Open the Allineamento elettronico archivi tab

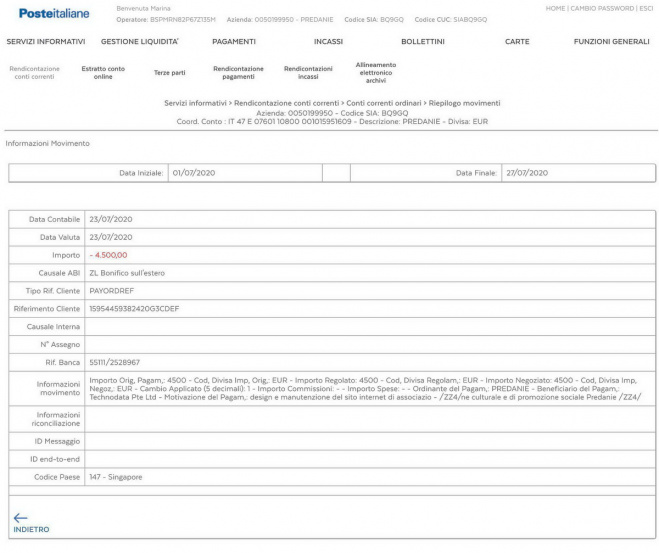pos(375,72)
